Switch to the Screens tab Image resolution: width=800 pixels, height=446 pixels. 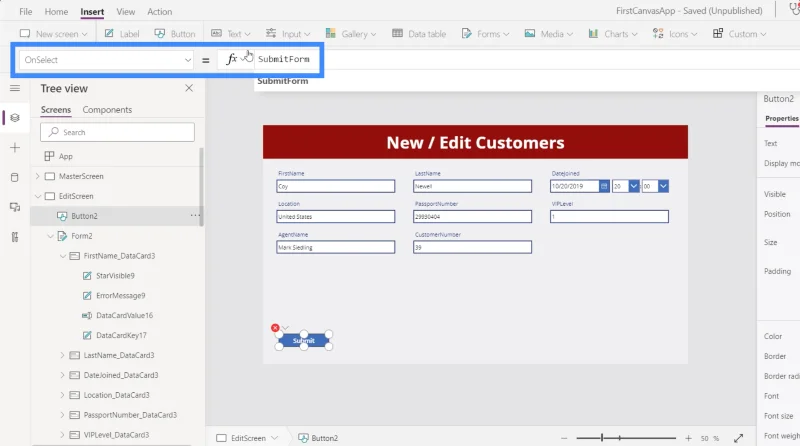[56, 110]
